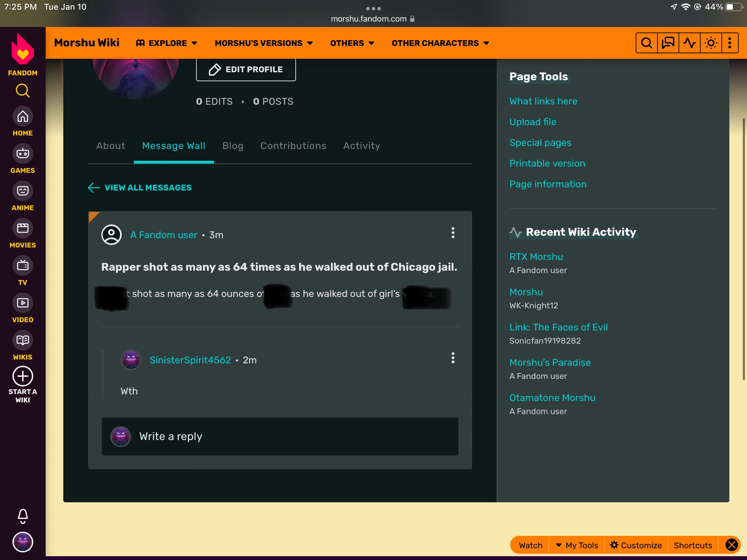Expand Morshu's Versions dropdown
Viewport: 747px width, 560px height.
tap(264, 43)
